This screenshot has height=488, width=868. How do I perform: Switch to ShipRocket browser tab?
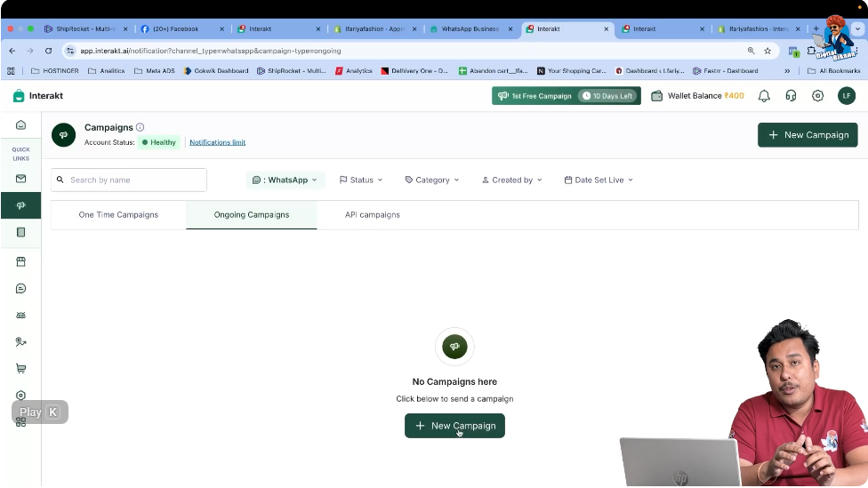pyautogui.click(x=85, y=28)
